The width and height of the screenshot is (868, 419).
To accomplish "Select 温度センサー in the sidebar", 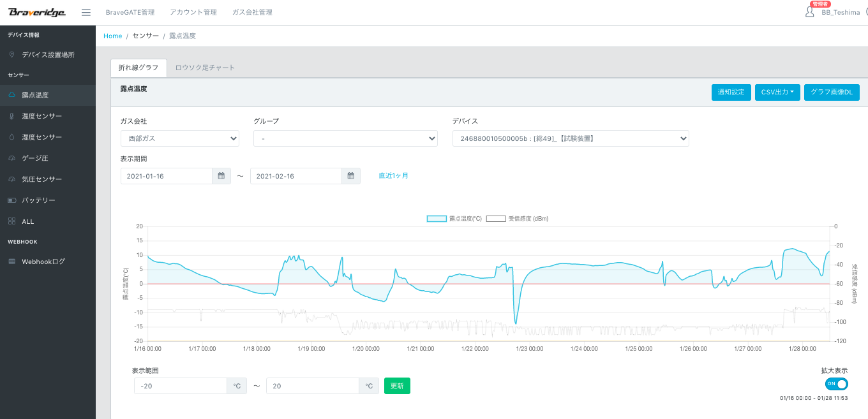I will point(48,116).
